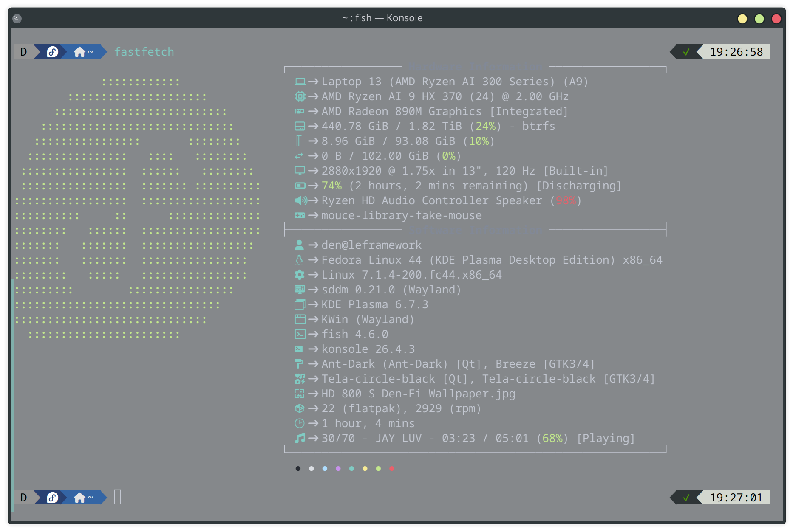Click the white color dot
Viewport: 793px width, 532px height.
pyautogui.click(x=312, y=469)
